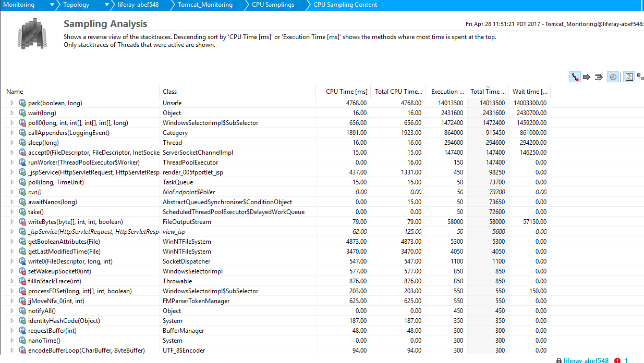
Task: Sort by Wait time column header
Action: (x=530, y=92)
